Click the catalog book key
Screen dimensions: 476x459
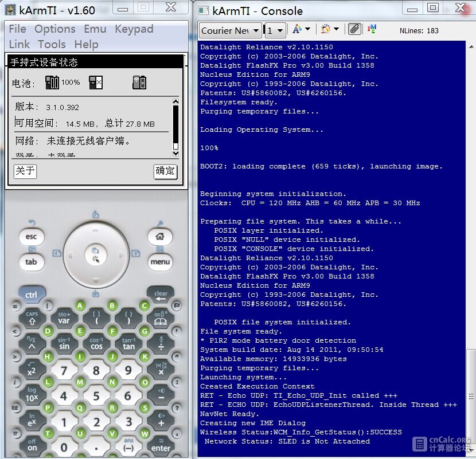161,318
